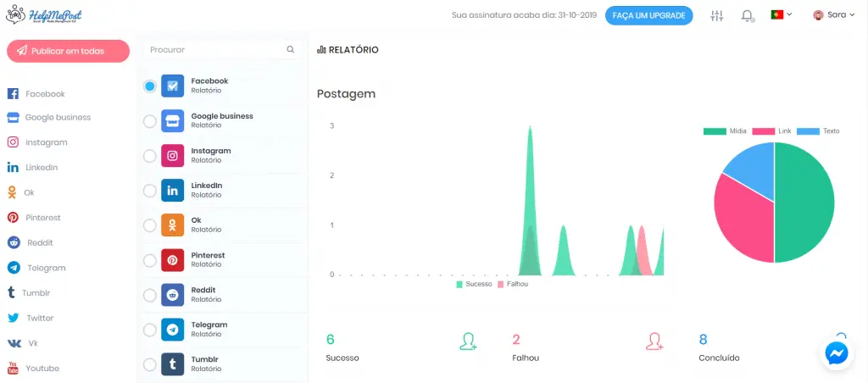Click the green Mídia legend swatch

tap(715, 131)
